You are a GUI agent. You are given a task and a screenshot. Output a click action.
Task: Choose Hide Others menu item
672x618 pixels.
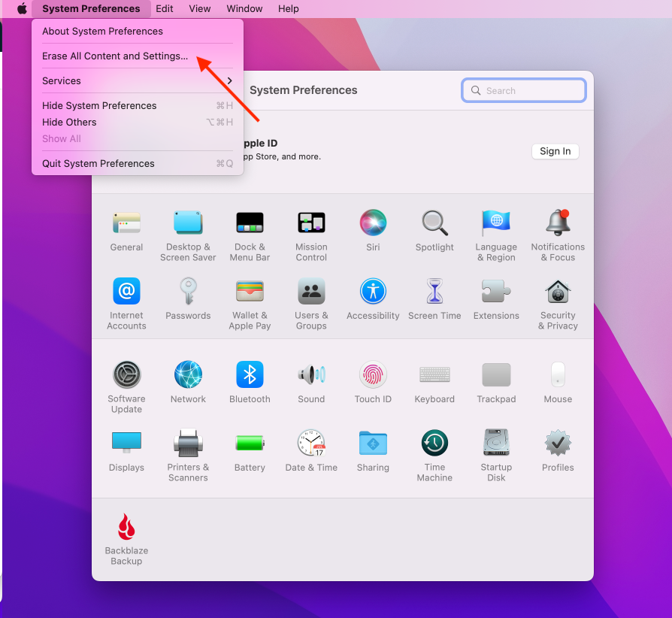138,122
